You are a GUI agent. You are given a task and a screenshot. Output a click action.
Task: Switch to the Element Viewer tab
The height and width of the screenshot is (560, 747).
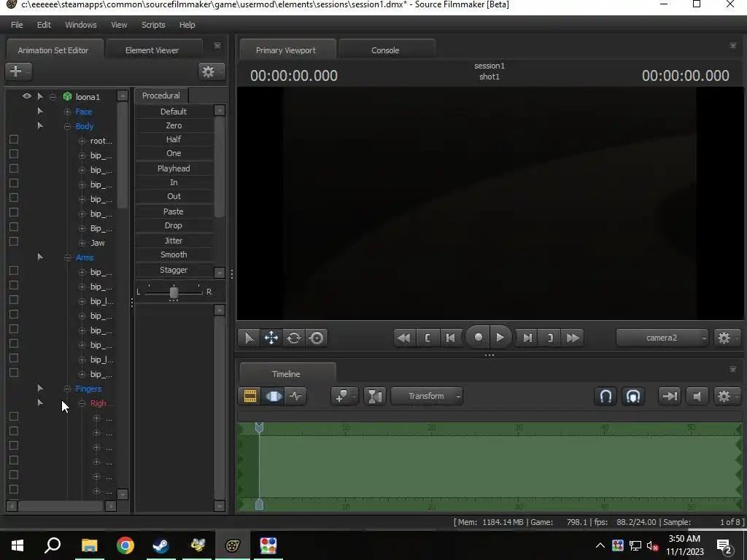point(152,50)
